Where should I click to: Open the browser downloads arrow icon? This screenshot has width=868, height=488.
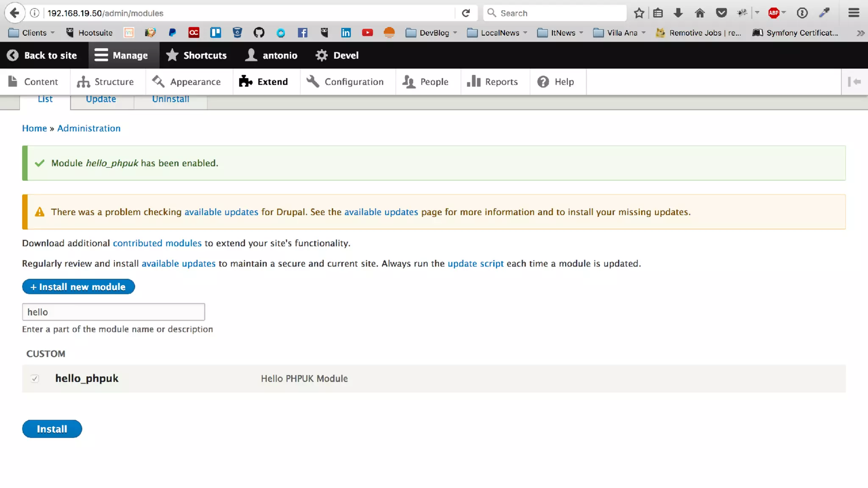pos(678,13)
